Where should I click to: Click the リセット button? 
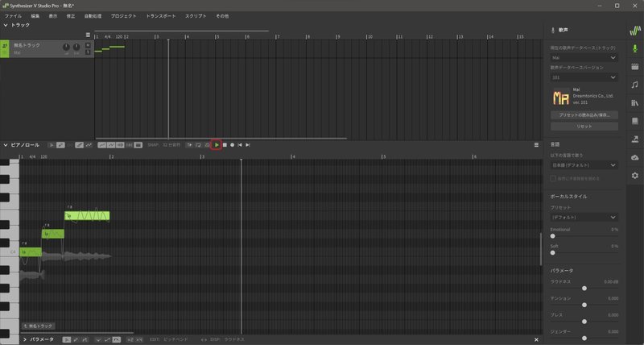(584, 127)
